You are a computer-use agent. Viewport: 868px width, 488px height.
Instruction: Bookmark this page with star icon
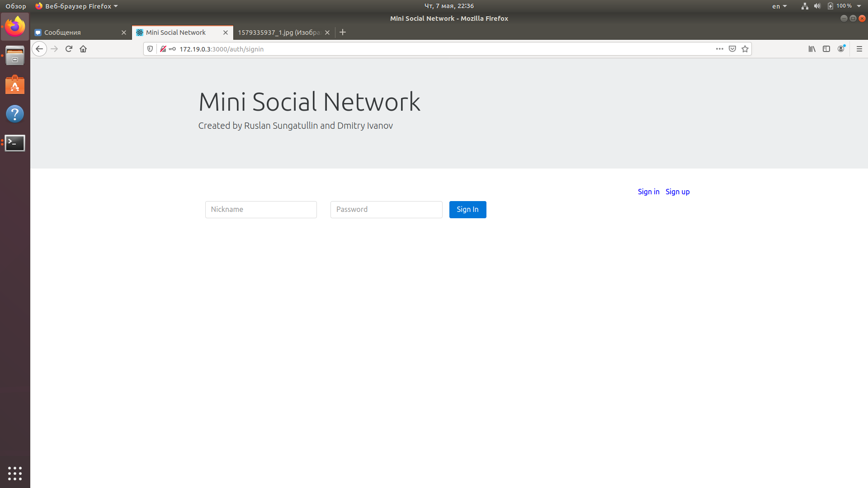point(745,49)
